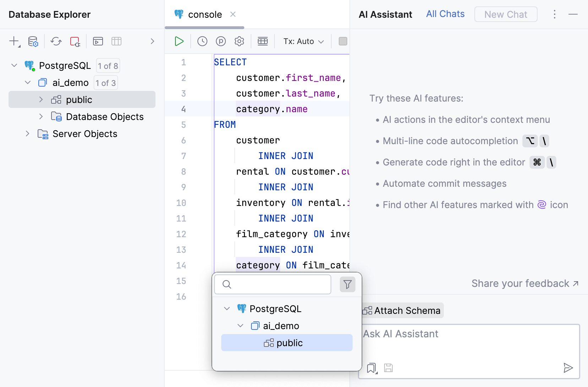
Task: Collapse the ai_demo node in schema popup
Action: (240, 326)
